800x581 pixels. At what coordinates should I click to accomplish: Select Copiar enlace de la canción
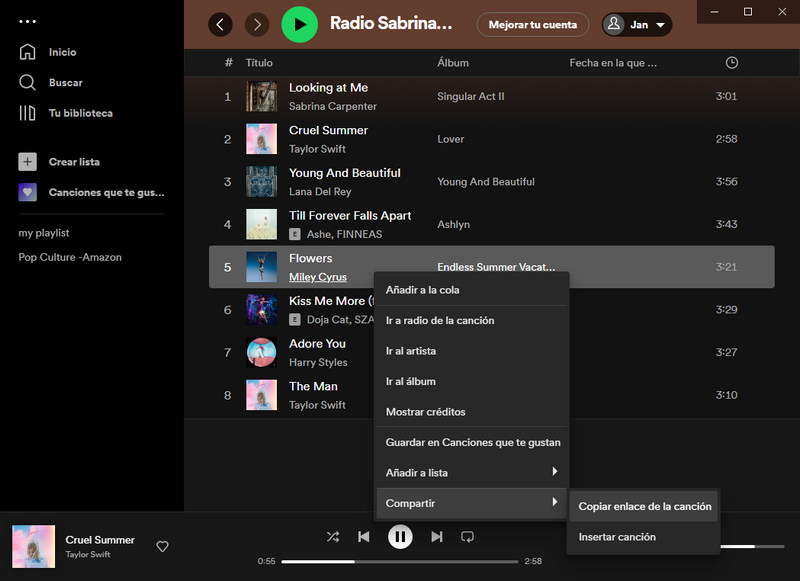pyautogui.click(x=644, y=506)
